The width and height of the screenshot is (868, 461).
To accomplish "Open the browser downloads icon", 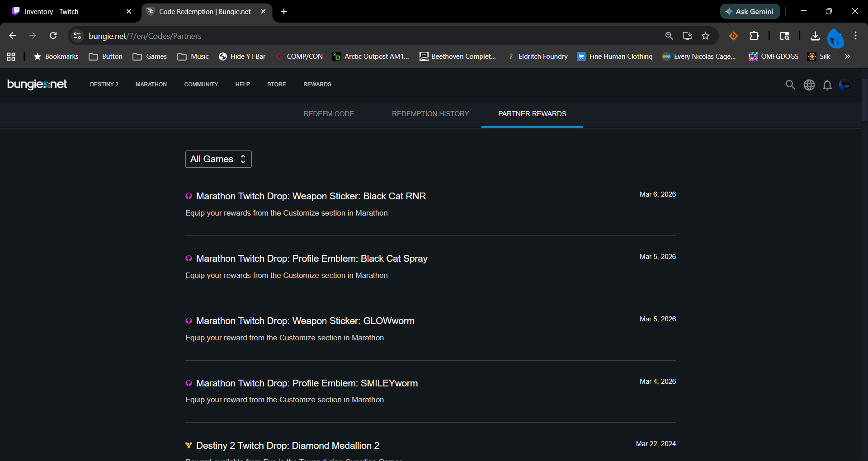I will (815, 36).
